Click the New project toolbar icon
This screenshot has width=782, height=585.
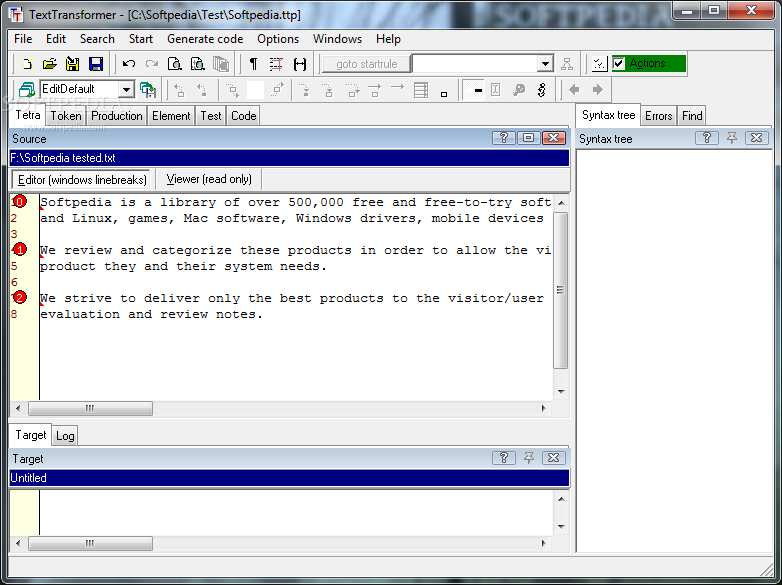click(27, 64)
